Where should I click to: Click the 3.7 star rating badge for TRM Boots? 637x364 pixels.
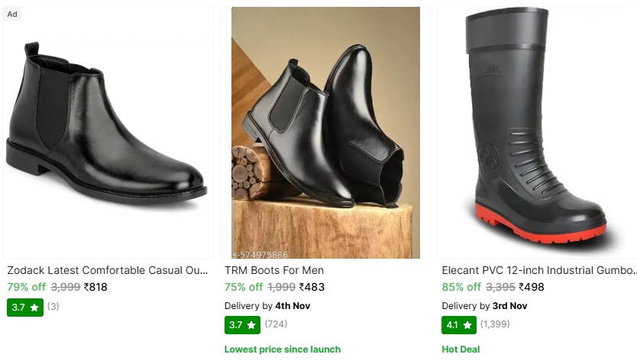(x=242, y=325)
